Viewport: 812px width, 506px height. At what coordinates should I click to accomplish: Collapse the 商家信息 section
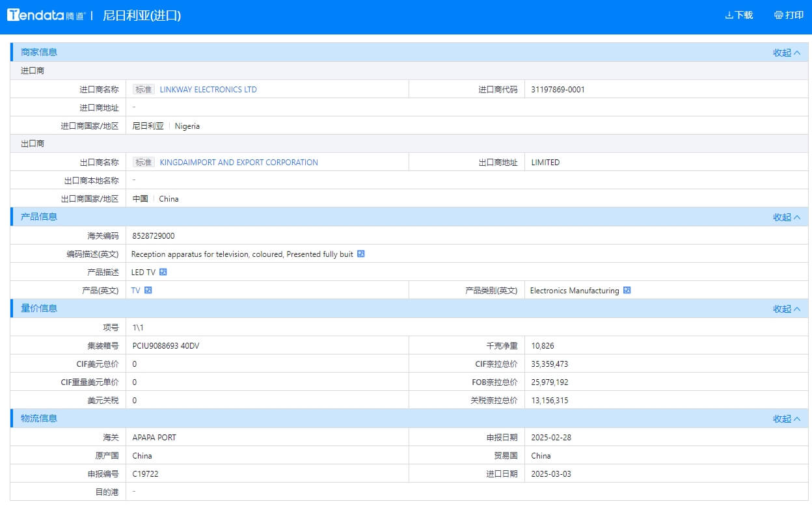point(787,53)
